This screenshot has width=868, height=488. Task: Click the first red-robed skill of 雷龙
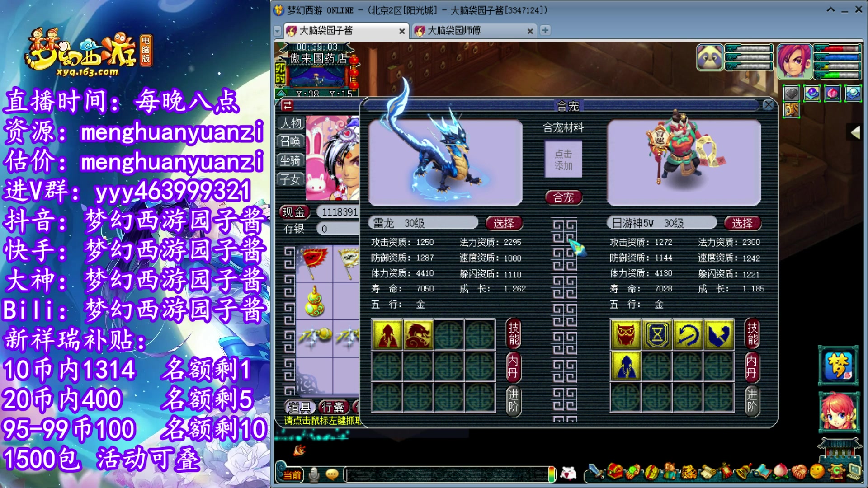pyautogui.click(x=387, y=335)
